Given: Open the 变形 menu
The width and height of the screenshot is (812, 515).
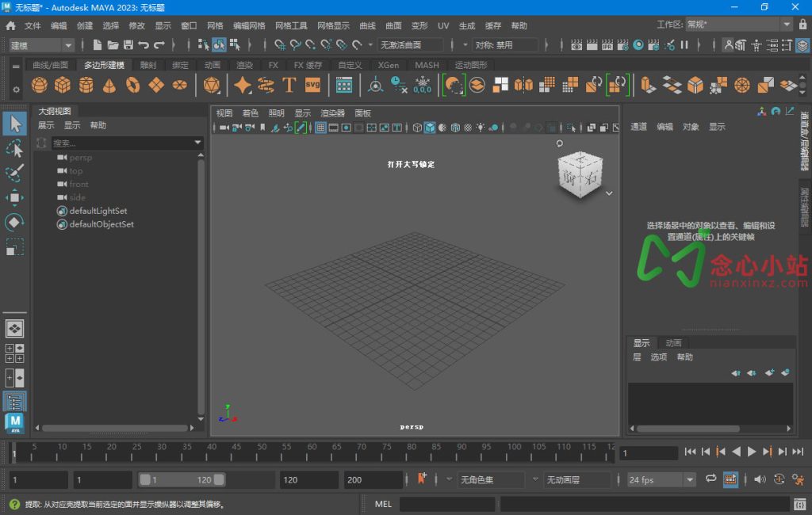Looking at the screenshot, I should pos(419,25).
